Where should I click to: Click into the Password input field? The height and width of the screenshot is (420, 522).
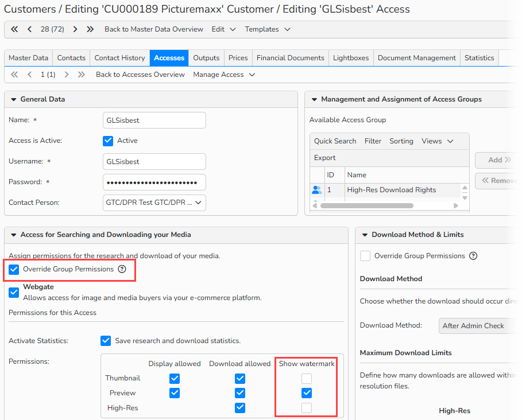tap(154, 182)
